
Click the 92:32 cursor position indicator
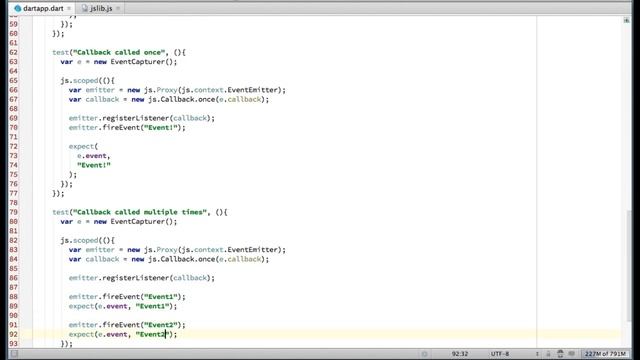(x=460, y=353)
